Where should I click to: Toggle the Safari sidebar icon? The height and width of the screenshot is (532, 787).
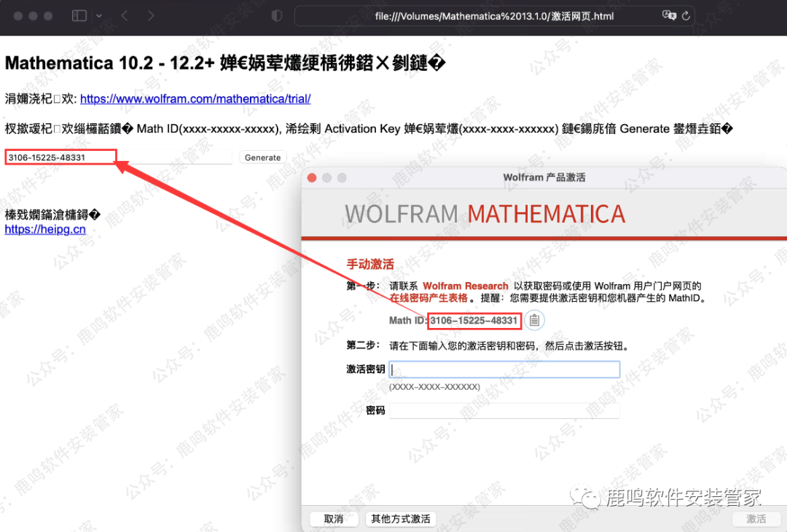pyautogui.click(x=79, y=16)
